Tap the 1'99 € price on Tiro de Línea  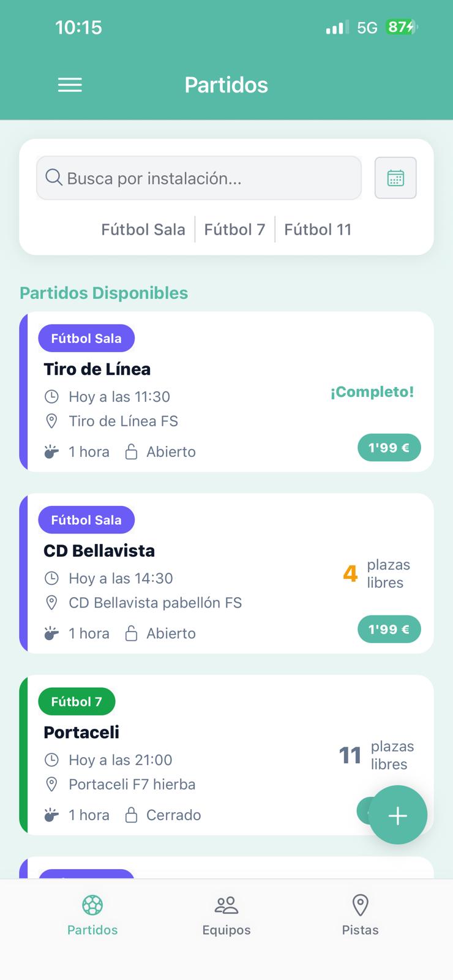(389, 448)
